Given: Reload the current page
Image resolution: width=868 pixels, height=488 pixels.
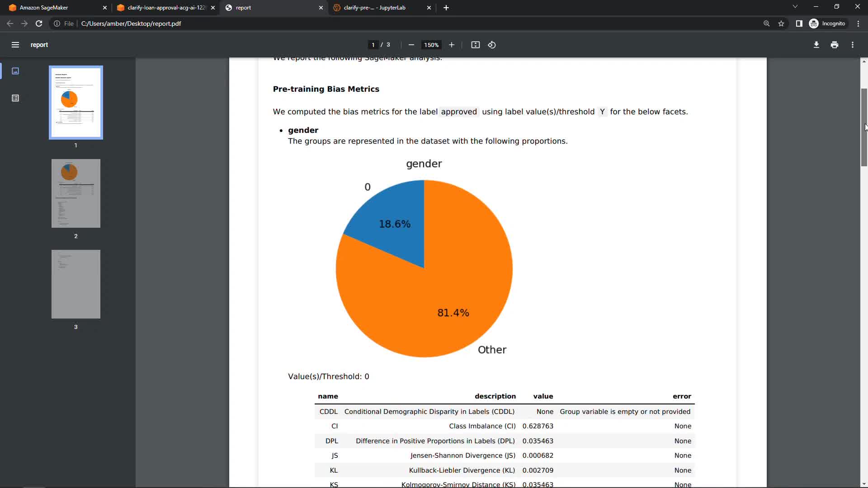Looking at the screenshot, I should (39, 23).
